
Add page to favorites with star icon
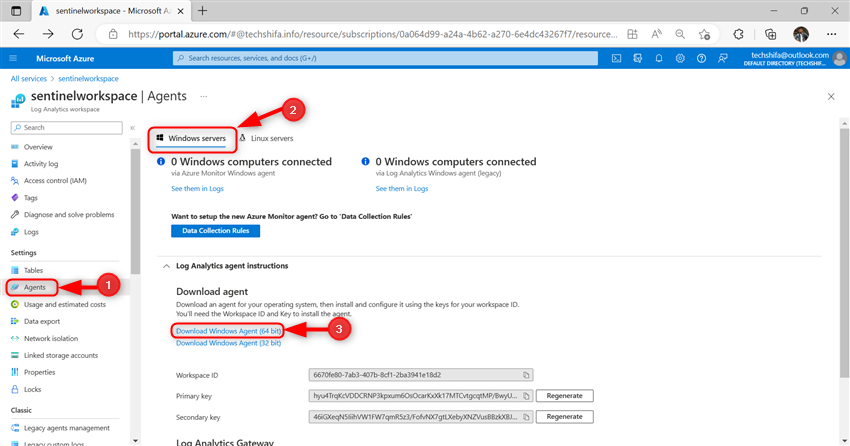(704, 34)
